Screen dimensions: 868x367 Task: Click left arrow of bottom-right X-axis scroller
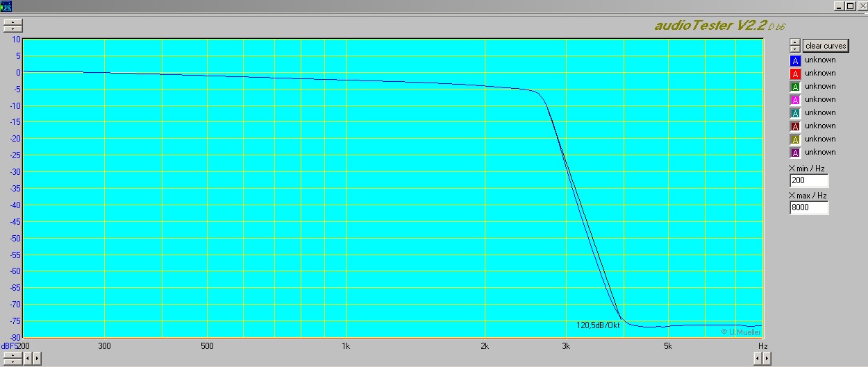pos(758,359)
